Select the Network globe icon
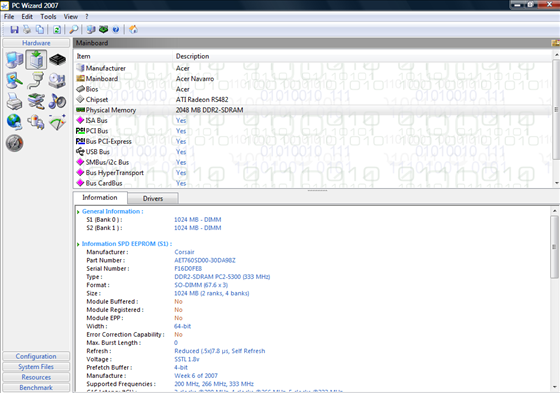 [x=15, y=122]
